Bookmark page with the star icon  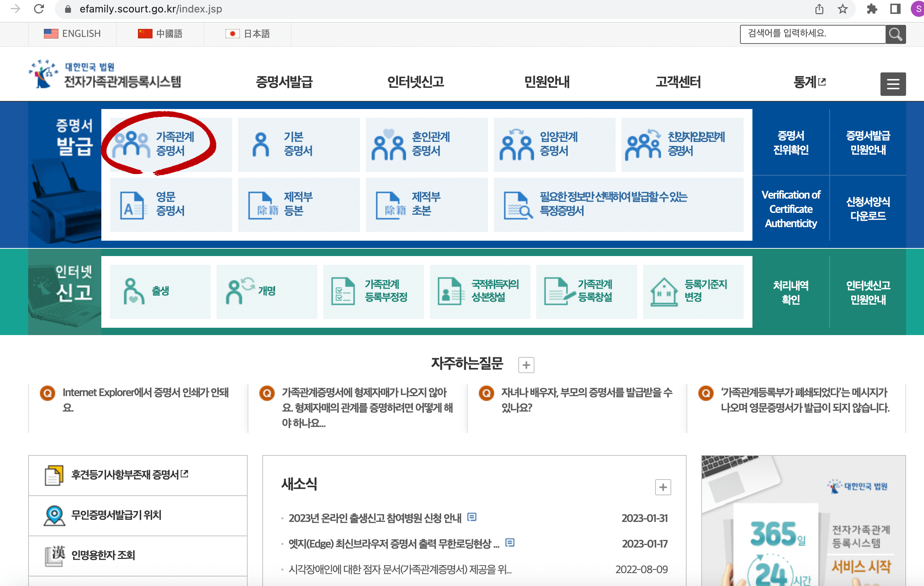pos(842,9)
